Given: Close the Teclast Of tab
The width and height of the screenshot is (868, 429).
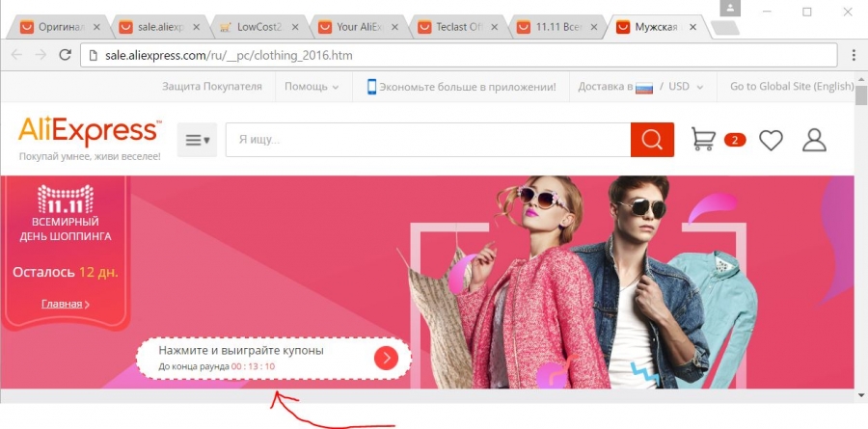Looking at the screenshot, I should click(x=495, y=27).
